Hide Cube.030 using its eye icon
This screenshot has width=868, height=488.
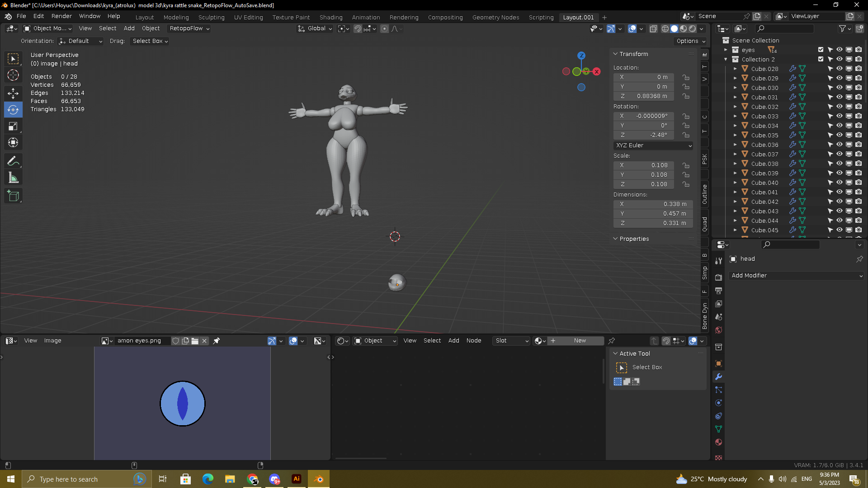click(839, 88)
